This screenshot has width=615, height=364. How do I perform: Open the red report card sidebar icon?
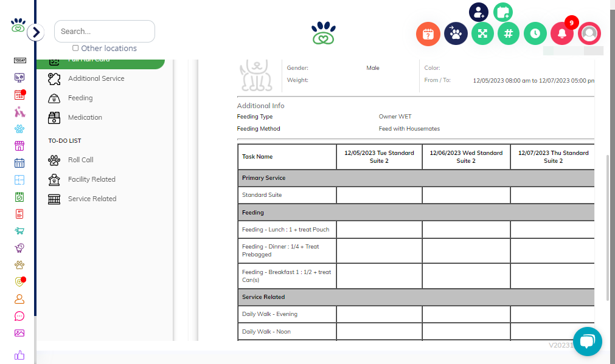click(x=19, y=214)
